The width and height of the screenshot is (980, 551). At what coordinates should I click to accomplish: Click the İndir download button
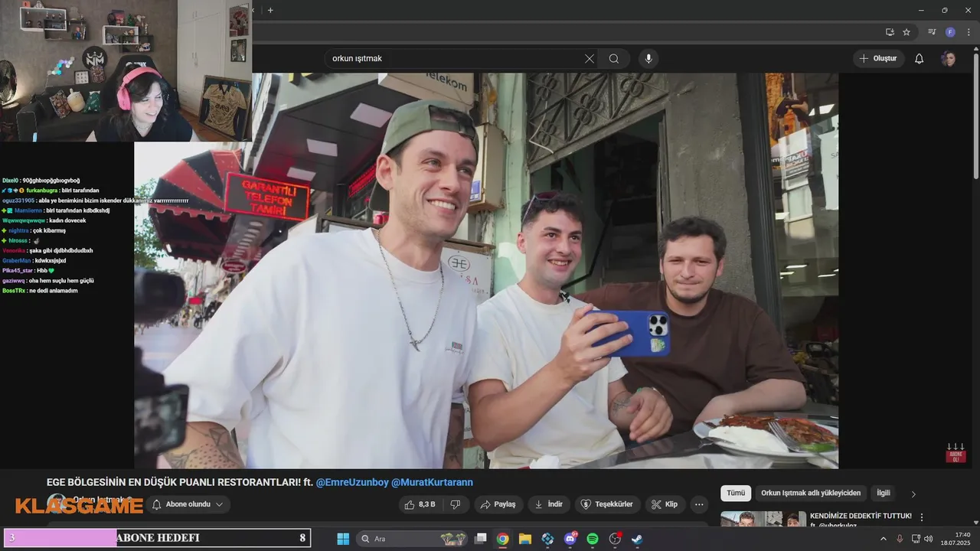click(x=548, y=504)
